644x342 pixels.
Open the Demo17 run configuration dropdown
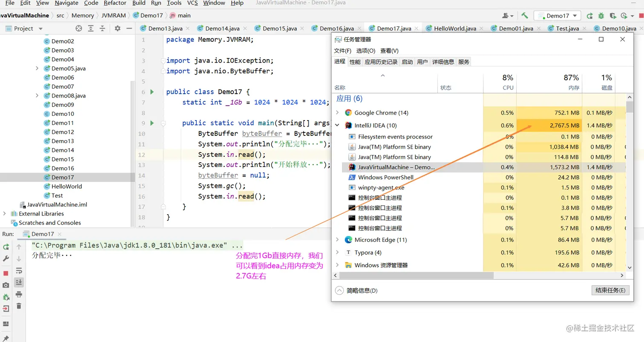(558, 16)
